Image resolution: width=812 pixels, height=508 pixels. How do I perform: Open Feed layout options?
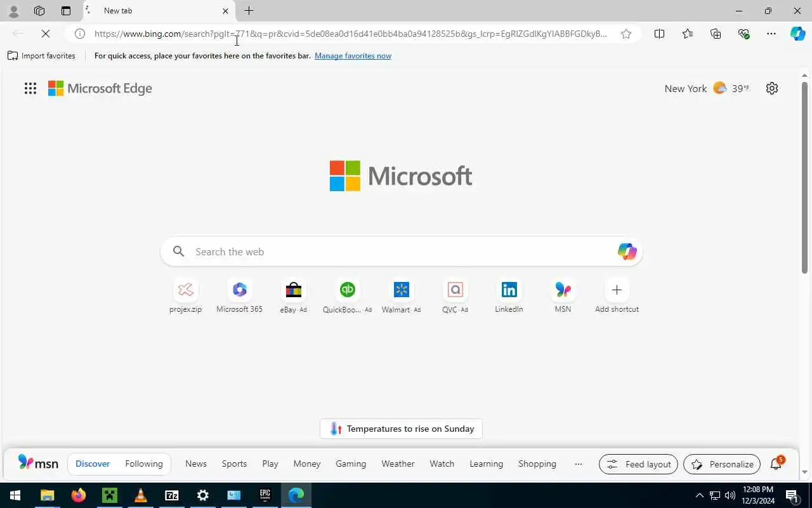[638, 464]
